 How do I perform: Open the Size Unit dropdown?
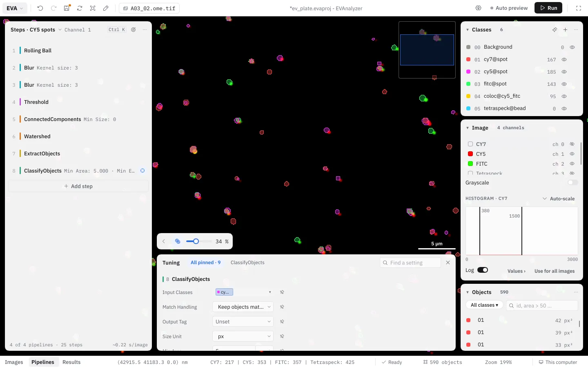(243, 336)
